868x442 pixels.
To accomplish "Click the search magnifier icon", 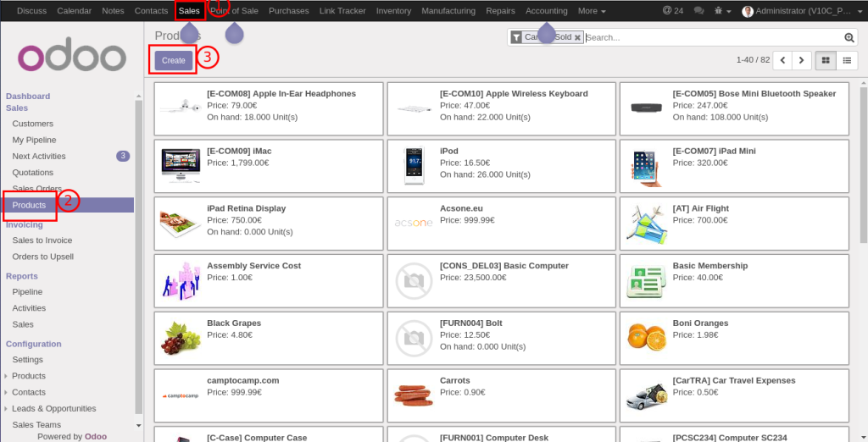I will [x=849, y=37].
